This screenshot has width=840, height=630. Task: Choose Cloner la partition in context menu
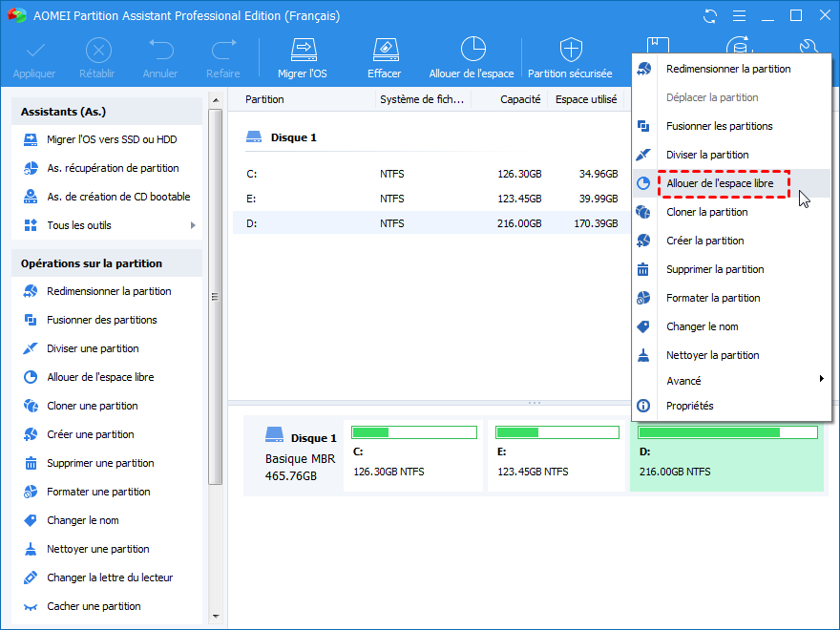pyautogui.click(x=731, y=212)
